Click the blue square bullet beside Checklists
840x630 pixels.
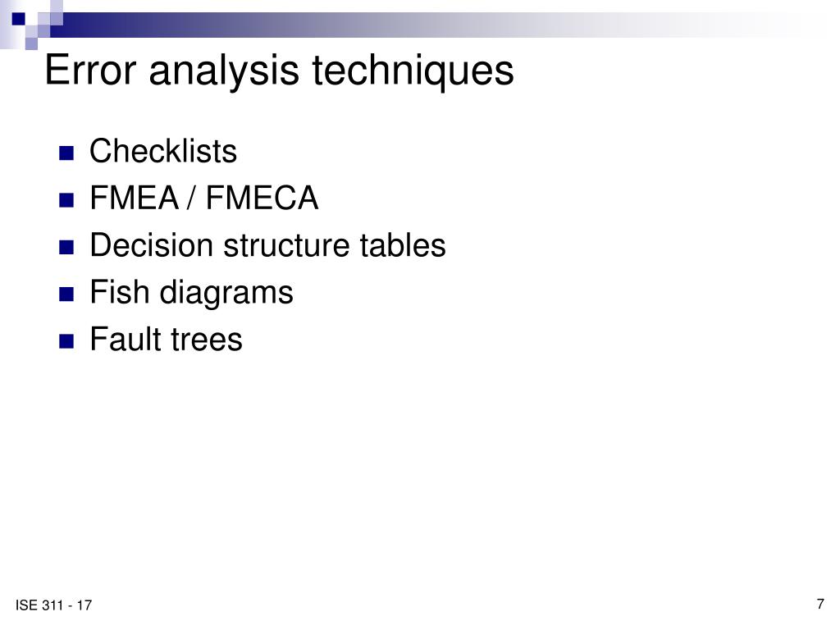coord(66,153)
